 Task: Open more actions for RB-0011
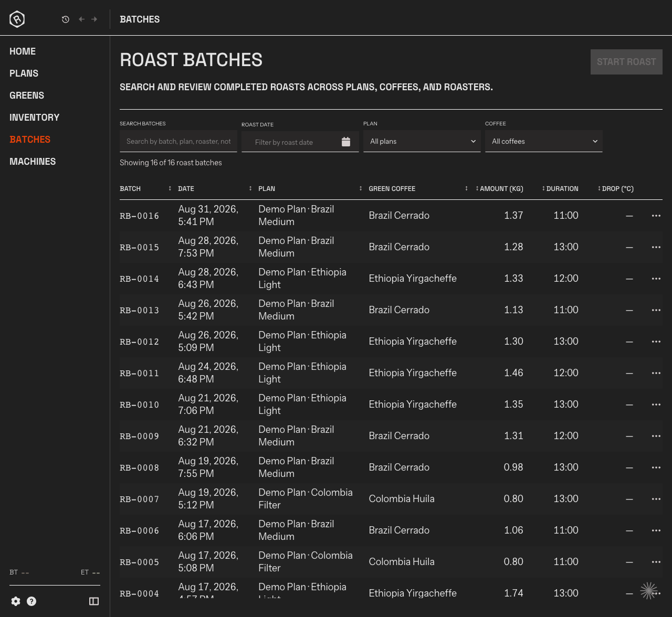pos(656,373)
